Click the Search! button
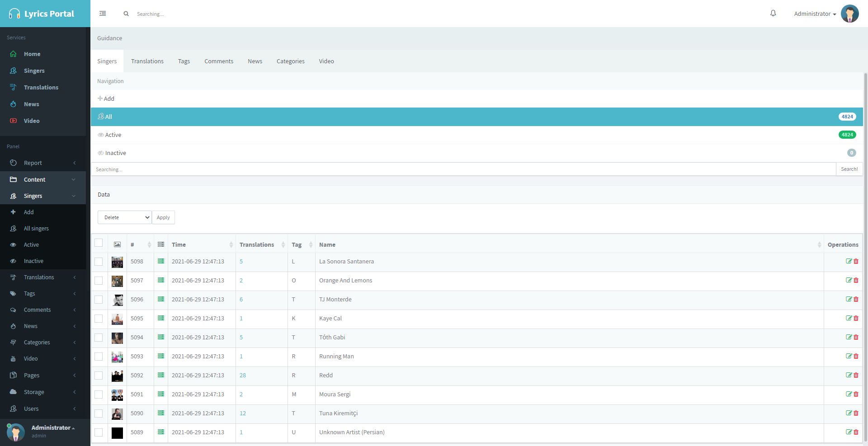 tap(849, 169)
